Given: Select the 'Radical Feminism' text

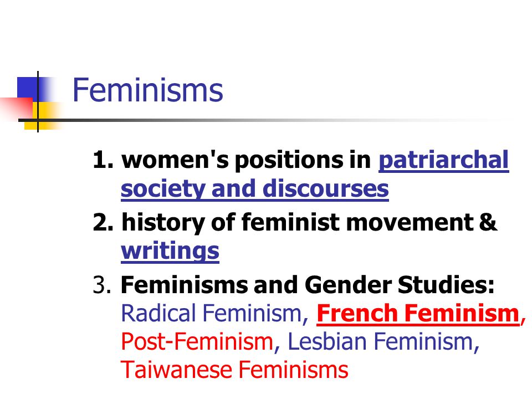Looking at the screenshot, I should click(211, 313).
